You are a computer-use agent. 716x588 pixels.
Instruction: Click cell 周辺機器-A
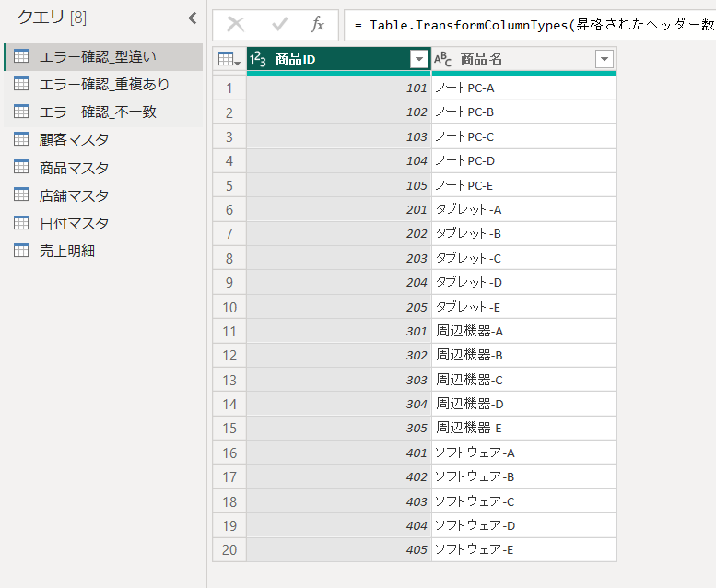click(x=523, y=331)
